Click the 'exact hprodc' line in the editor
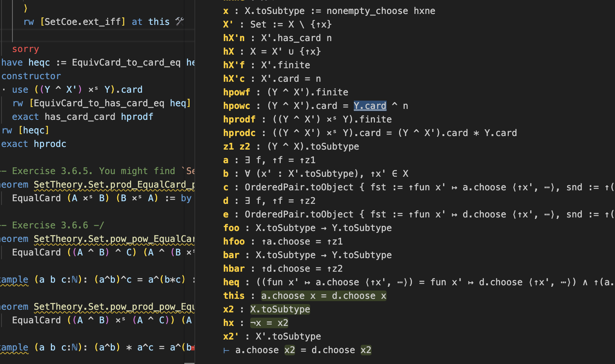 coord(34,144)
